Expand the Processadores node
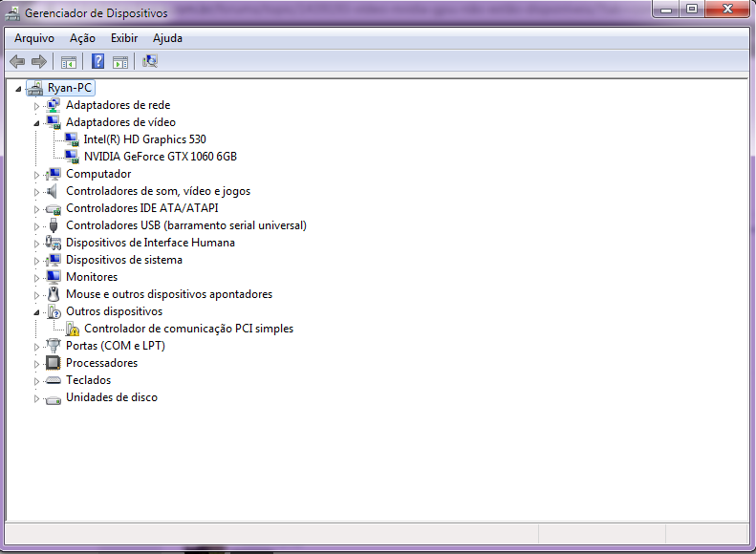This screenshot has height=554, width=756. coord(36,364)
